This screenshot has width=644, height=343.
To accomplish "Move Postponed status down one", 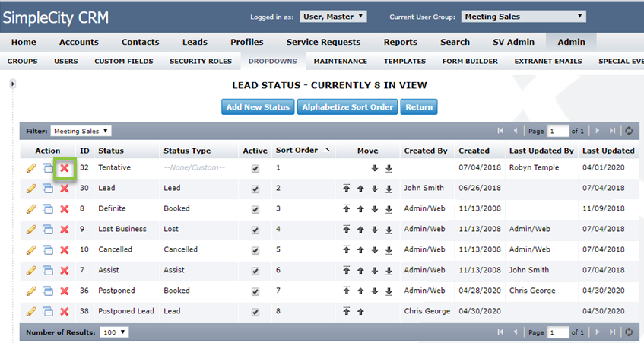I will tap(375, 291).
